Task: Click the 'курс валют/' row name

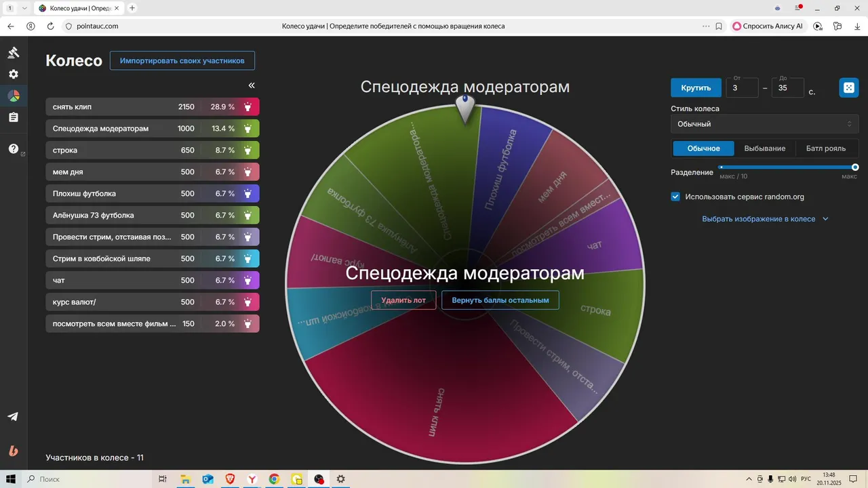Action: 75,302
